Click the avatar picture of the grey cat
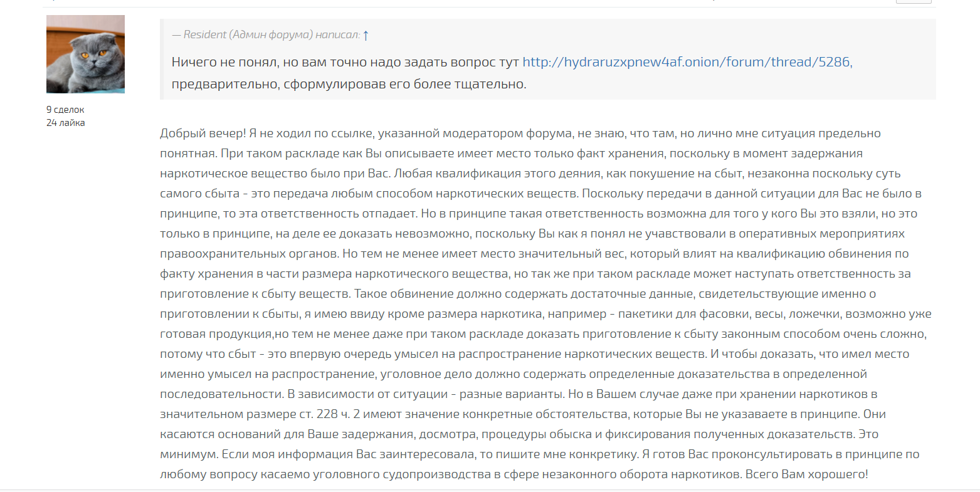The width and height of the screenshot is (980, 492). click(85, 54)
